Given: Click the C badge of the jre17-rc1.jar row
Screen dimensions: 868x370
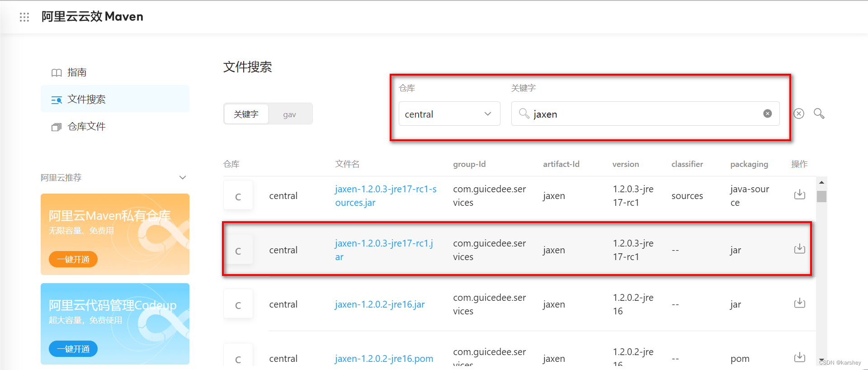Looking at the screenshot, I should click(238, 250).
